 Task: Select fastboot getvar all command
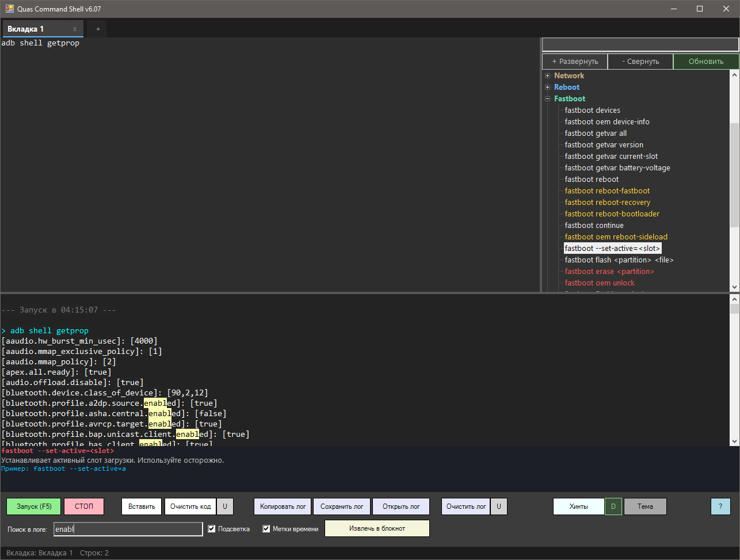pyautogui.click(x=596, y=133)
